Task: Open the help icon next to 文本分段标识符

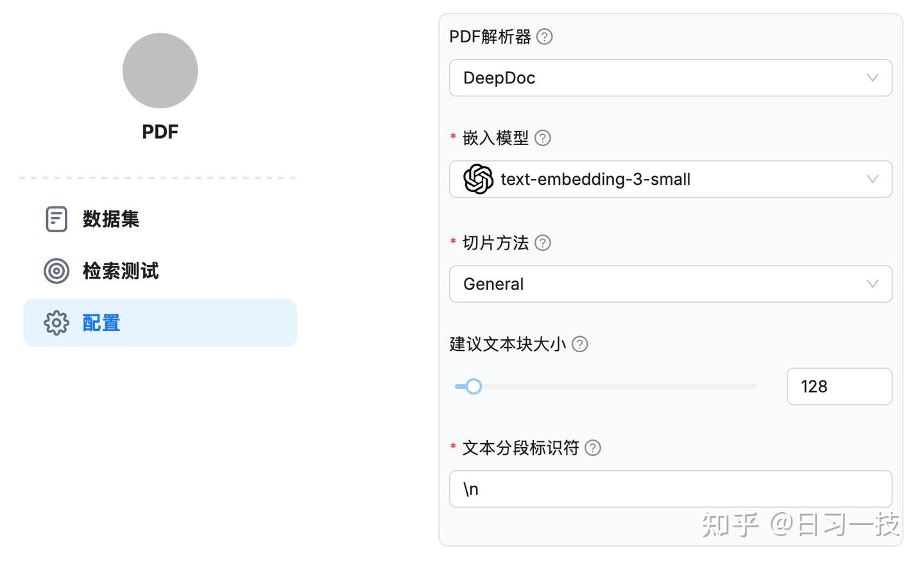Action: coord(593,448)
